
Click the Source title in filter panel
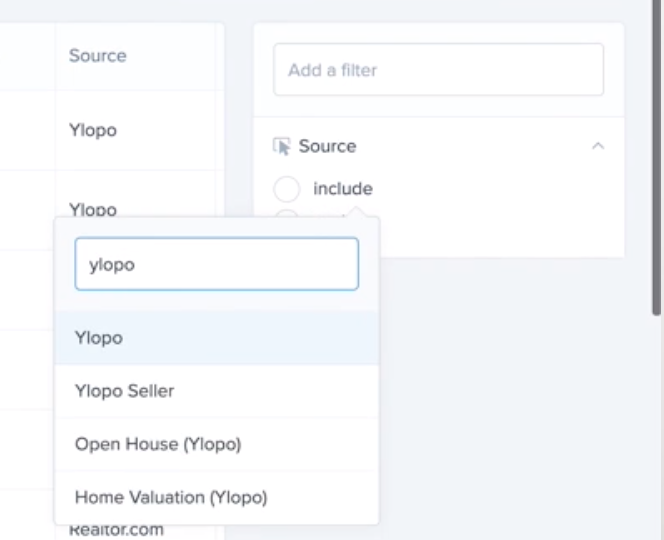coord(327,147)
